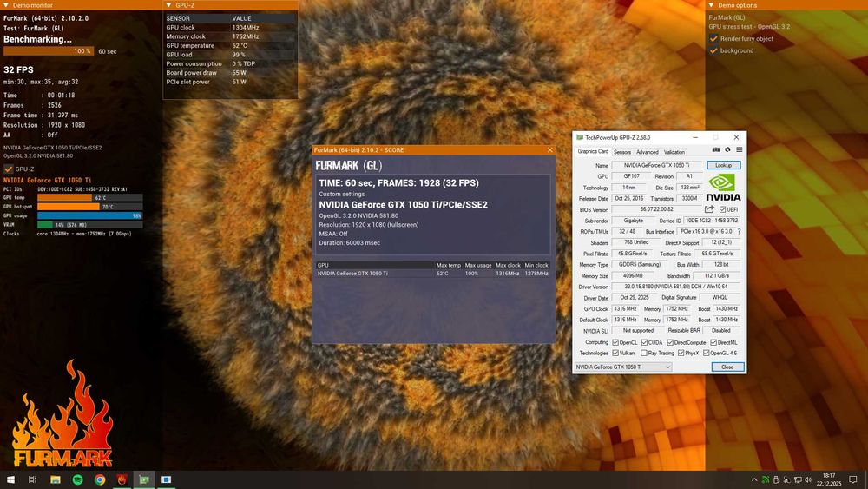Click the BIOS share/export arrow icon
This screenshot has width=868, height=489.
click(x=709, y=209)
